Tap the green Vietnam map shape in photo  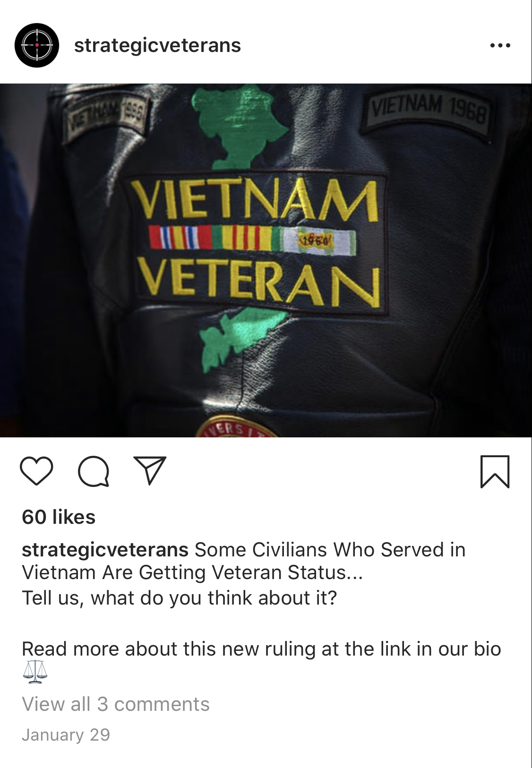(x=239, y=126)
